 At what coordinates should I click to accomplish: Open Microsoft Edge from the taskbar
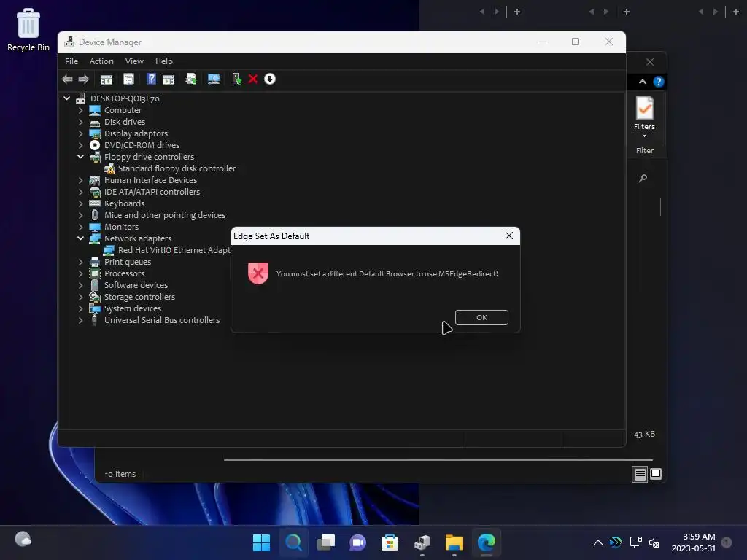click(487, 542)
